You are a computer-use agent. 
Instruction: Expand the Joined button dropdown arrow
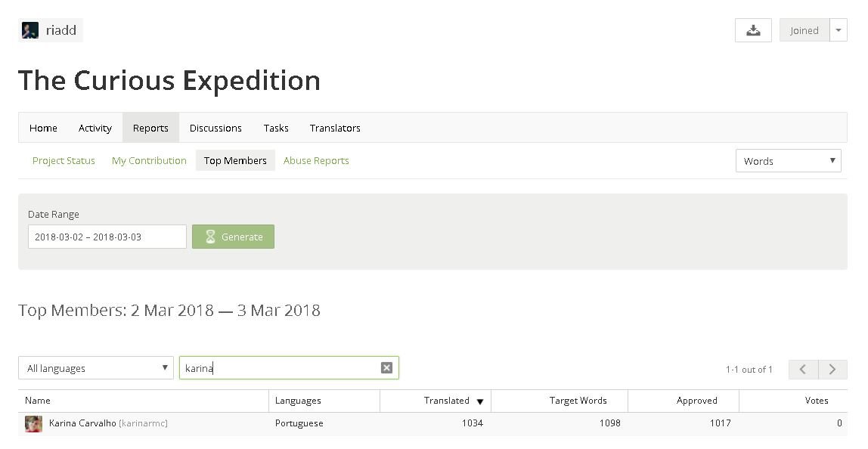[838, 30]
